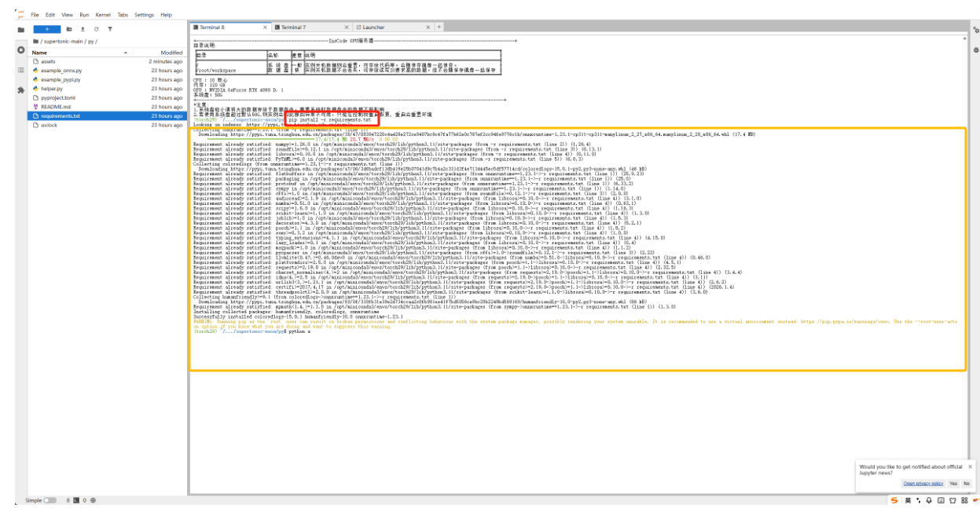Click the blue New Launcher plus button
Image resolution: width=980 pixels, height=508 pixels.
[x=46, y=29]
